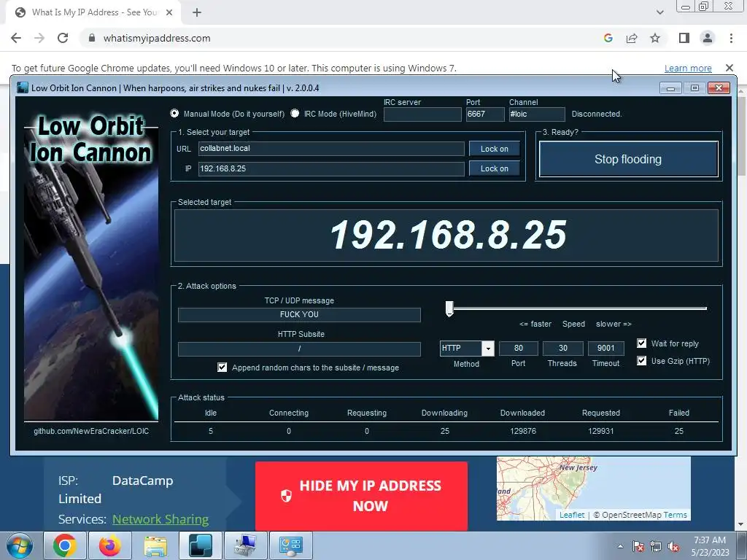
Task: Open Chrome from the taskbar
Action: tap(64, 545)
